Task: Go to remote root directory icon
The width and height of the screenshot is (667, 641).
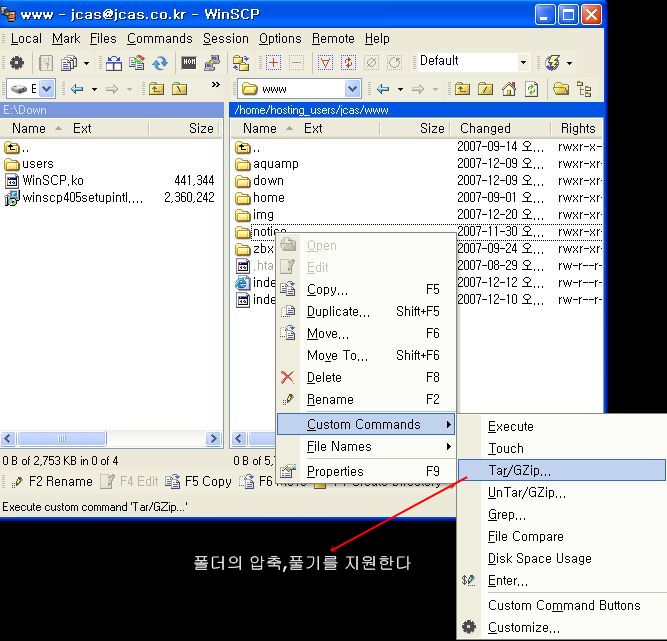Action: point(485,89)
